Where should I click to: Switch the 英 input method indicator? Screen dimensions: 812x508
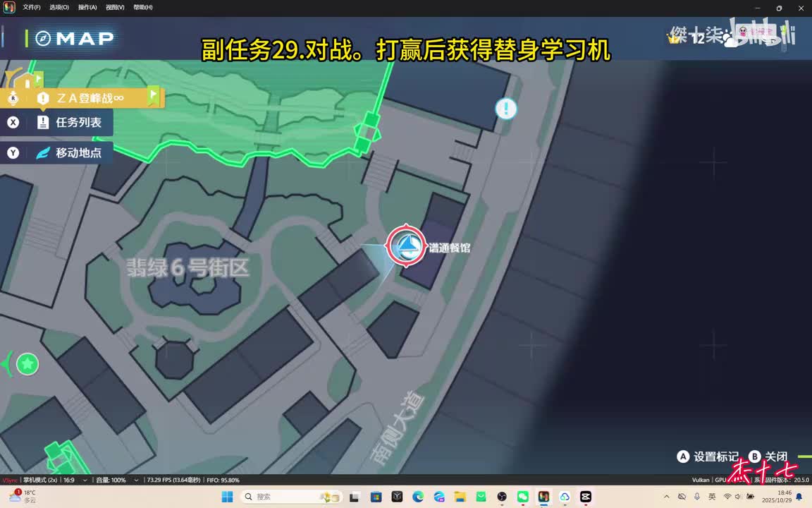click(x=711, y=497)
